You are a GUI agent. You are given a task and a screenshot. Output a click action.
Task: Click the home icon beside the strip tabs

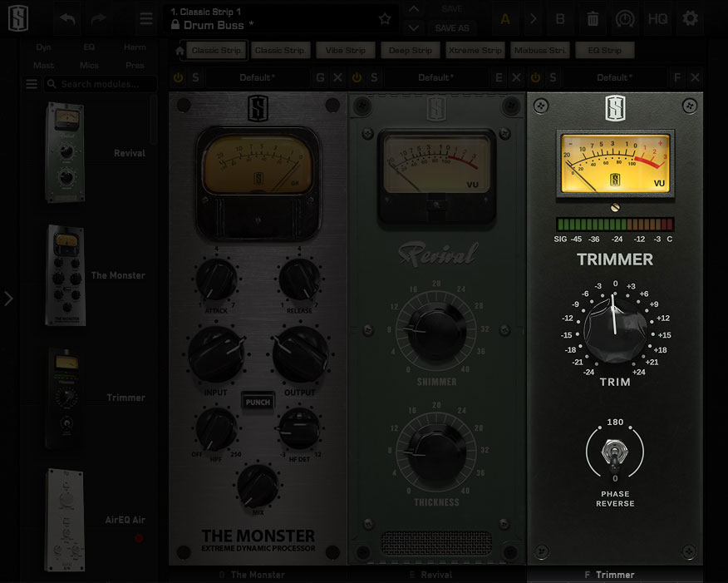tap(178, 50)
